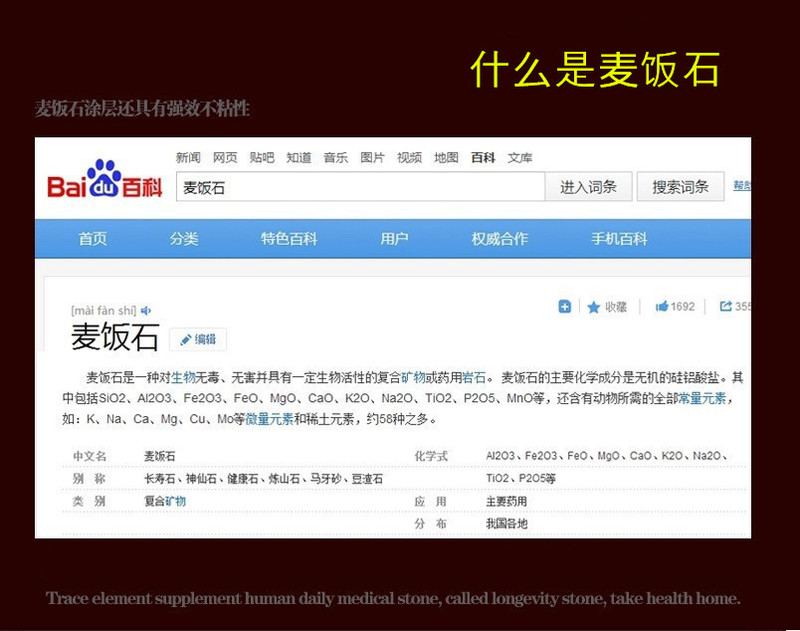Screen dimensions: 800x631
Task: Click the 常量元素 link
Action: pyautogui.click(x=702, y=398)
